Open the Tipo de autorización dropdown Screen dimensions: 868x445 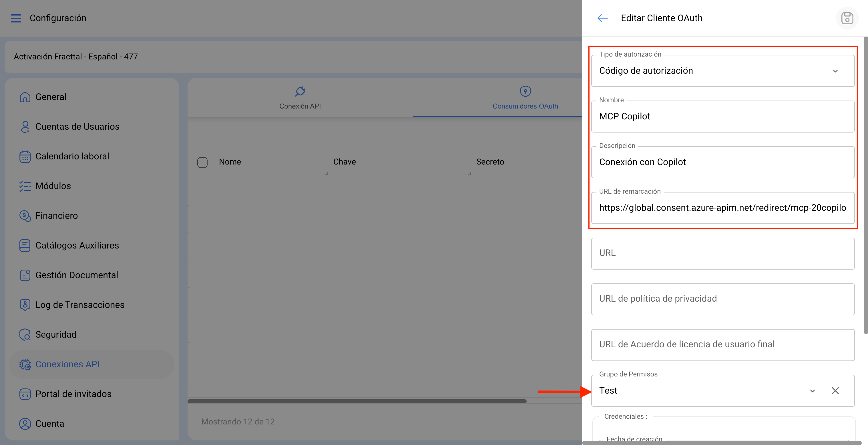[722, 71]
